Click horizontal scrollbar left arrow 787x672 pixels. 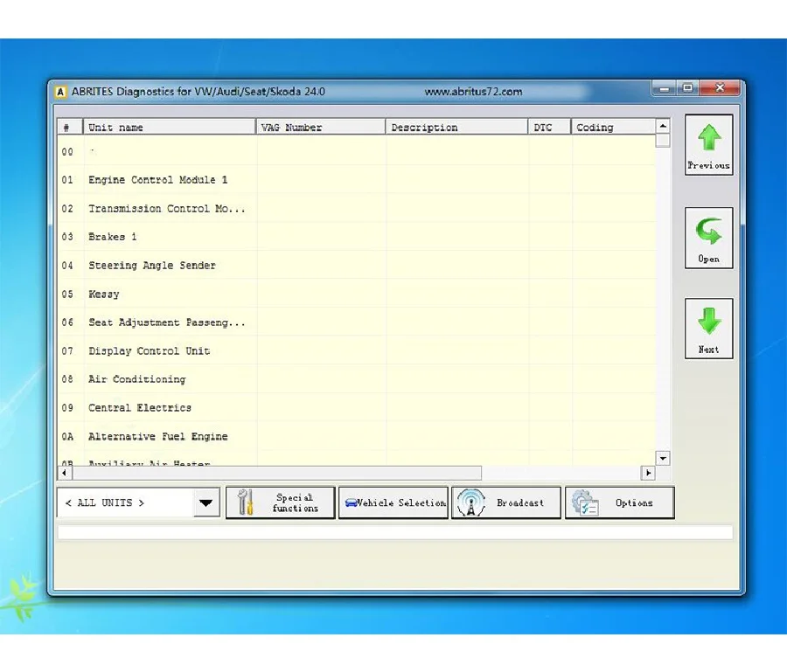(x=64, y=473)
